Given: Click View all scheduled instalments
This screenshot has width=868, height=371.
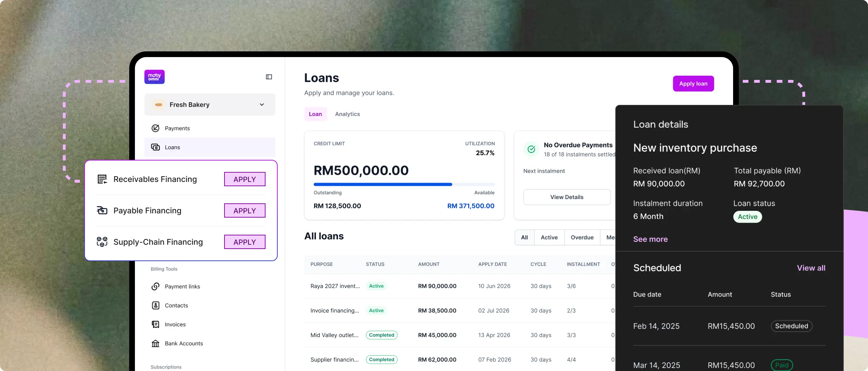Looking at the screenshot, I should click(x=811, y=268).
